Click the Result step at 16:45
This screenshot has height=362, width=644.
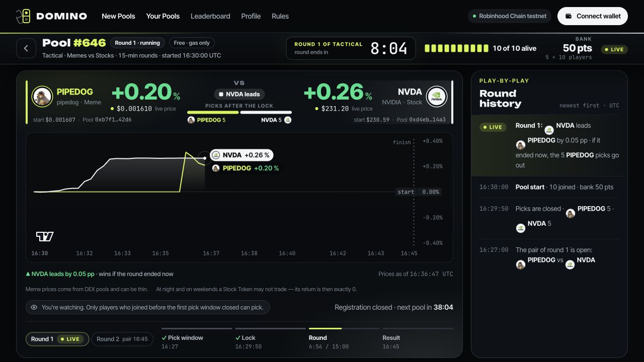pyautogui.click(x=418, y=339)
